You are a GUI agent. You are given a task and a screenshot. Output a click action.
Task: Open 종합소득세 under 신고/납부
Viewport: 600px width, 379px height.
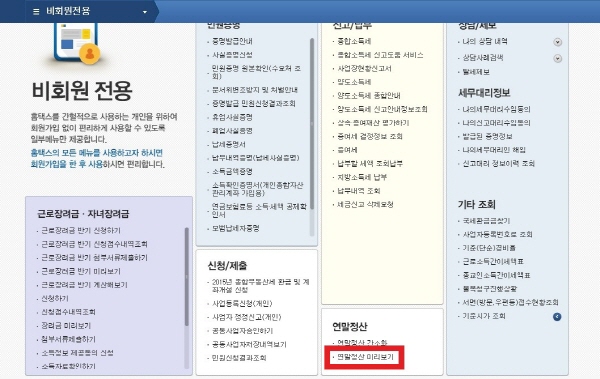pos(354,41)
